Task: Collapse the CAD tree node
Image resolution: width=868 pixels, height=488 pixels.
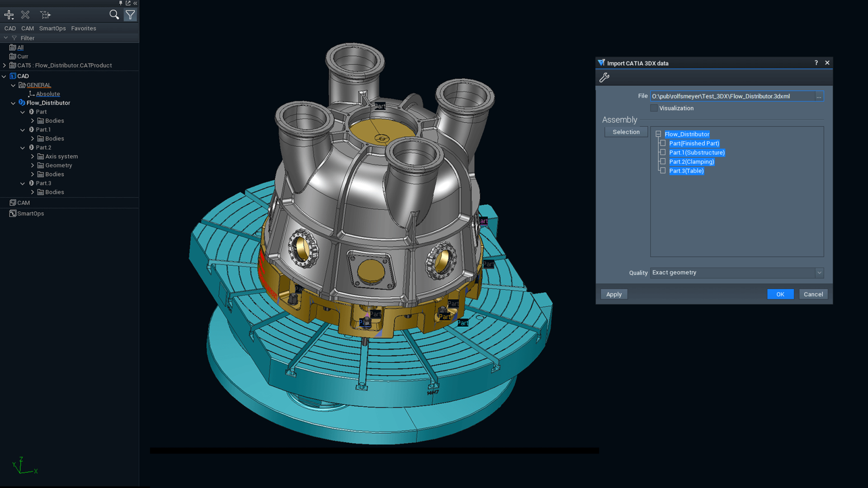Action: point(4,76)
